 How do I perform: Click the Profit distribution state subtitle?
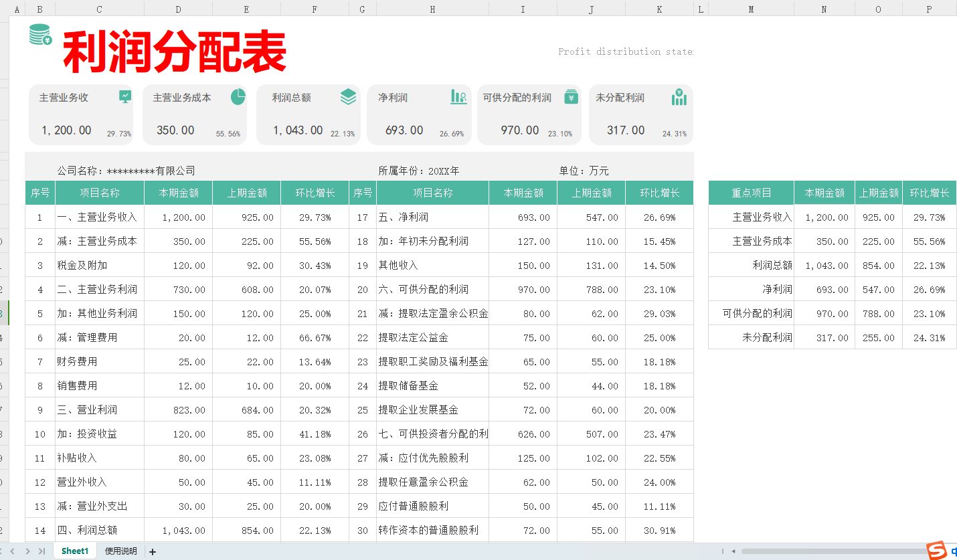coord(626,52)
